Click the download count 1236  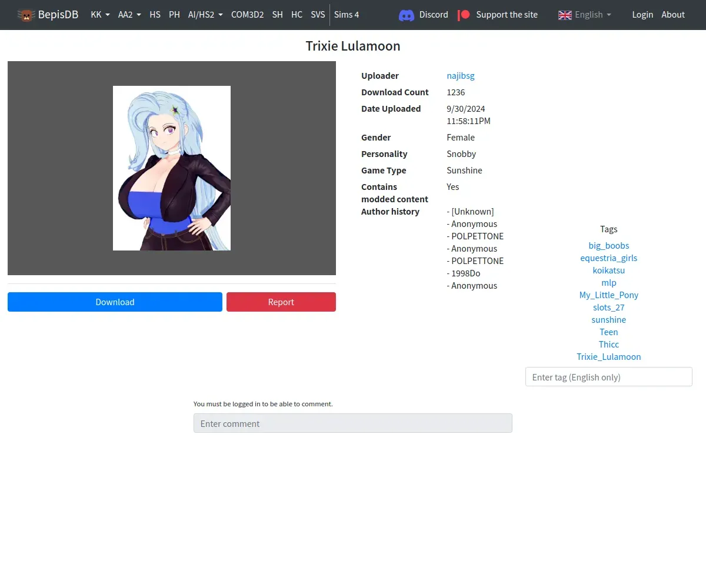(456, 92)
